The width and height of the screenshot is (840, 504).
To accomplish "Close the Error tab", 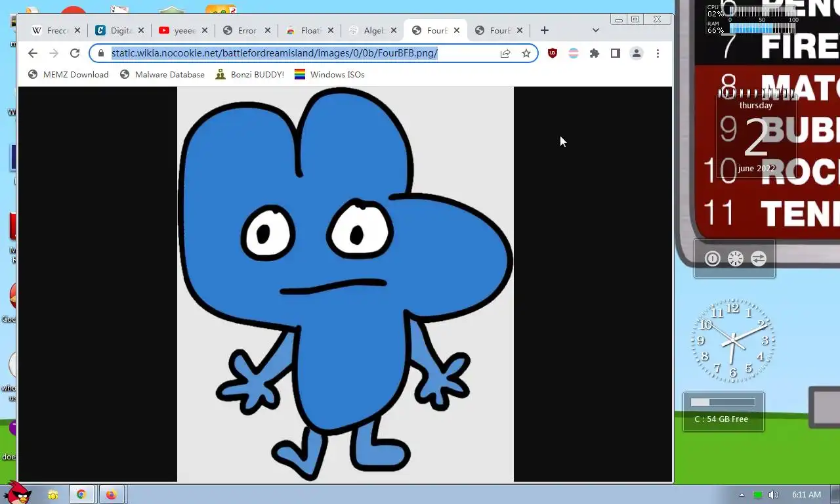I will click(x=268, y=30).
